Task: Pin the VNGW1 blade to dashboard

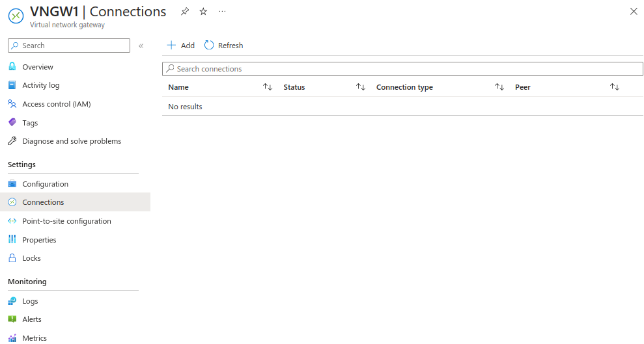Action: 185,12
